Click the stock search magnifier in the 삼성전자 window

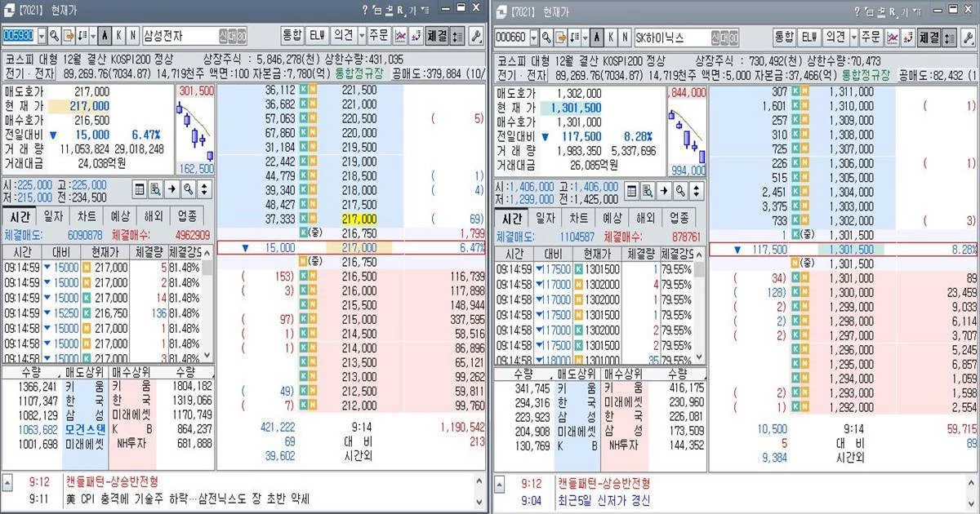55,37
